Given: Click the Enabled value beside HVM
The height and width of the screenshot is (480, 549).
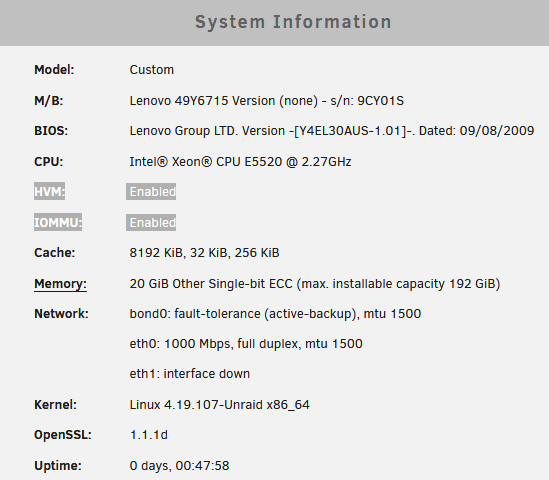Looking at the screenshot, I should click(x=151, y=192).
